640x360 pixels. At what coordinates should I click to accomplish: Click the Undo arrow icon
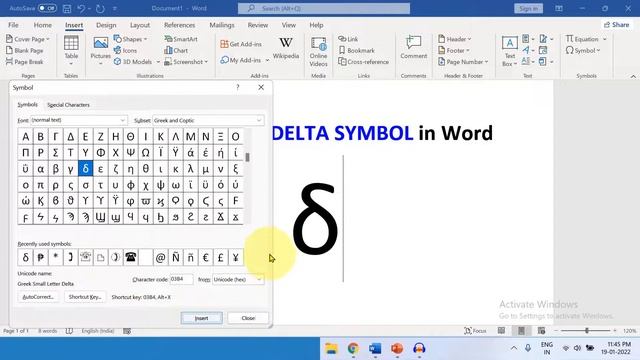(81, 8)
